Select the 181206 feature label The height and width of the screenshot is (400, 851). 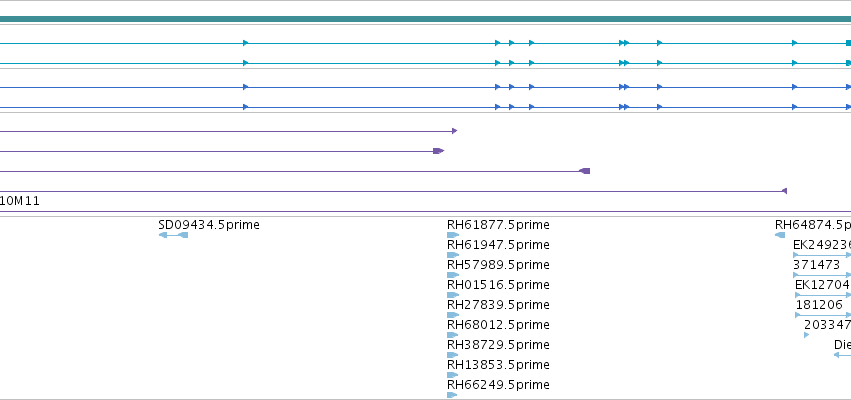pos(819,305)
